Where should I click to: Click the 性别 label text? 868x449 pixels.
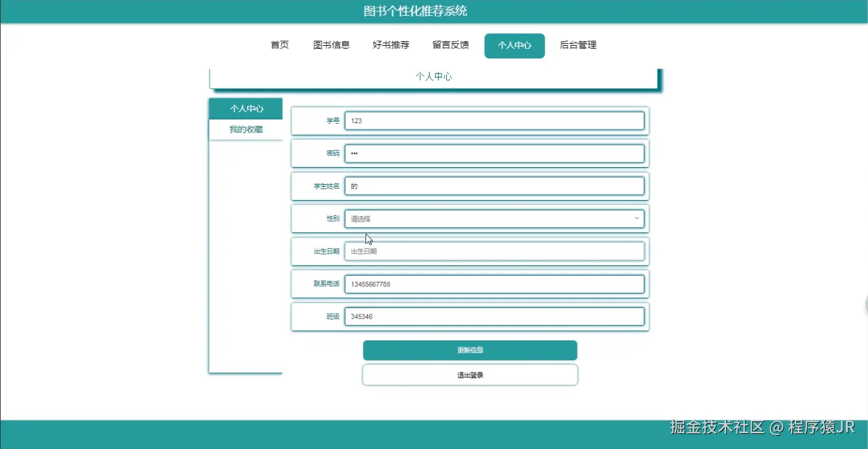[x=333, y=219]
